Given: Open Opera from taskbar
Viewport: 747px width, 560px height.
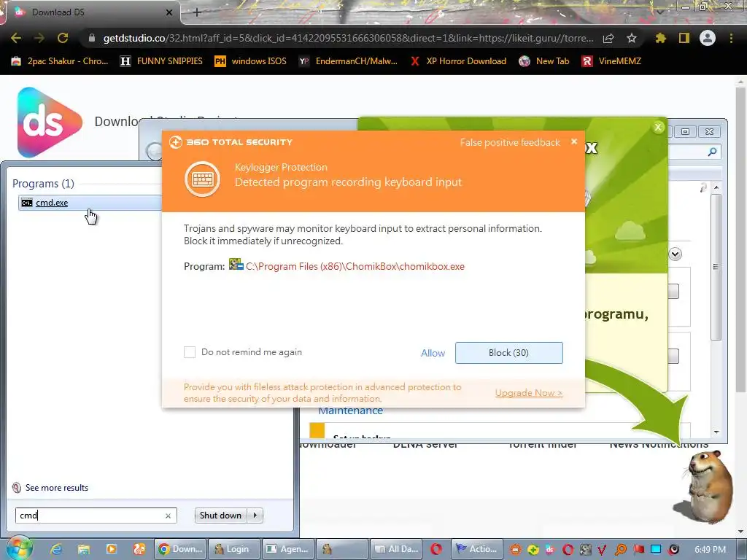Looking at the screenshot, I should [x=436, y=549].
